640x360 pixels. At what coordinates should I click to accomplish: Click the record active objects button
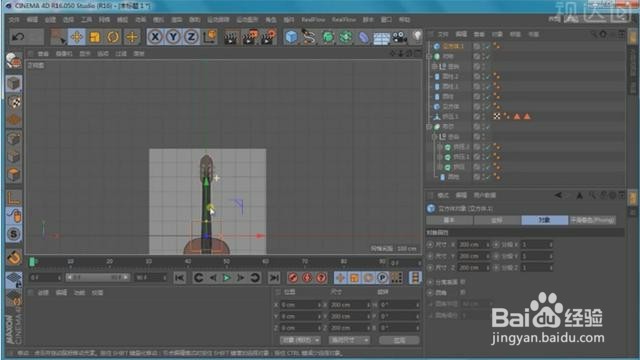click(293, 278)
